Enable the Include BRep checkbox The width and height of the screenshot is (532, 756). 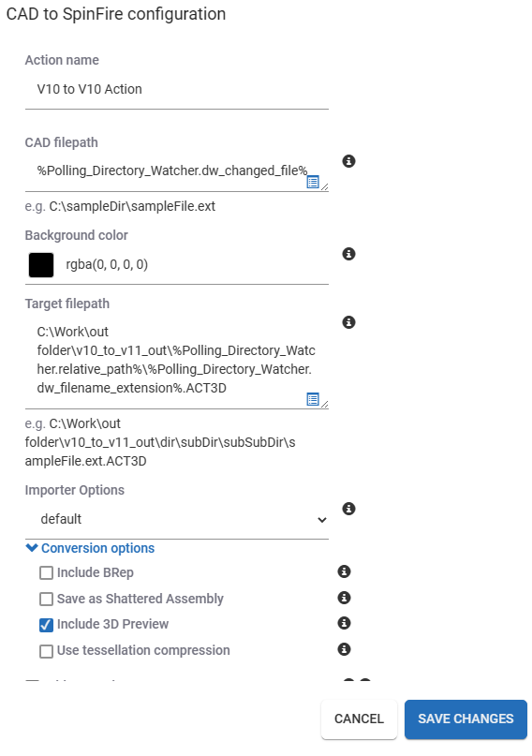[46, 572]
